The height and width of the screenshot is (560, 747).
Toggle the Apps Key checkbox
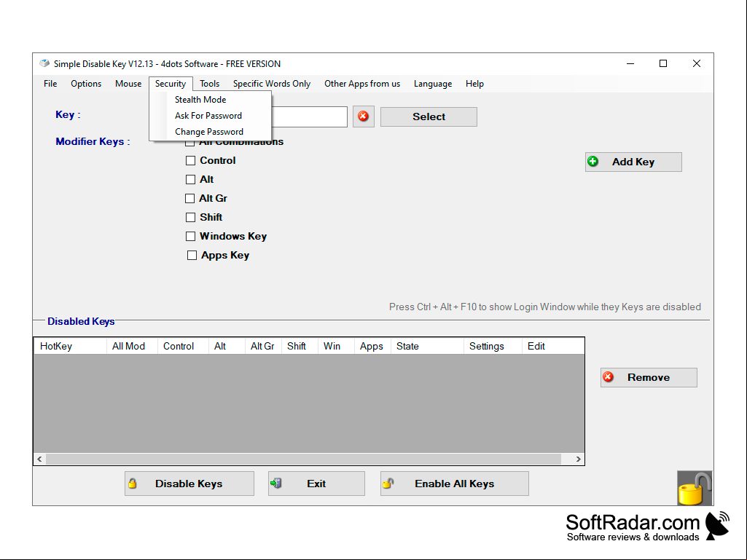point(192,255)
